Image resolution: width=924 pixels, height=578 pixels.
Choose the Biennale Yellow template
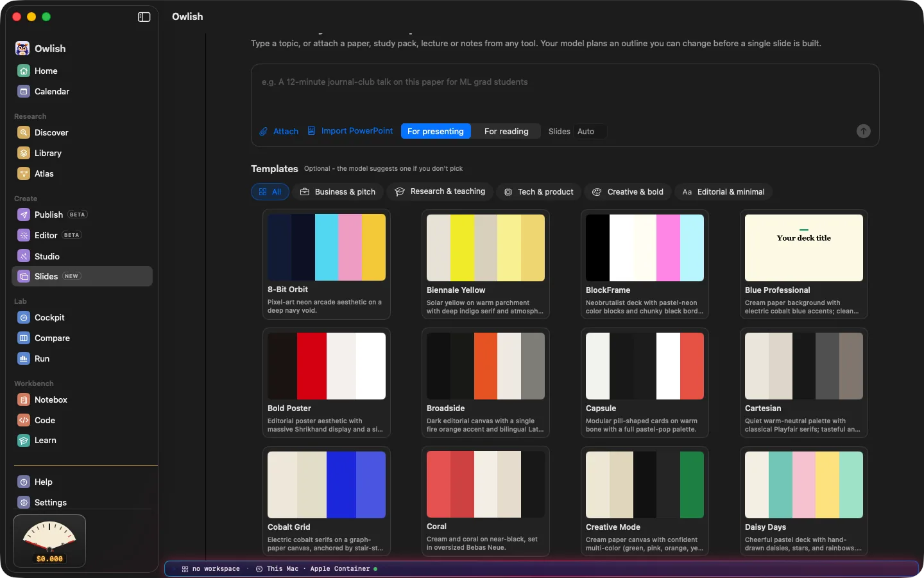486,265
